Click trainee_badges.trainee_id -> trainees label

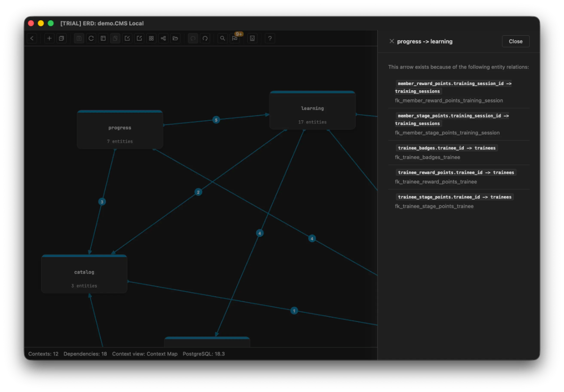[x=446, y=148]
